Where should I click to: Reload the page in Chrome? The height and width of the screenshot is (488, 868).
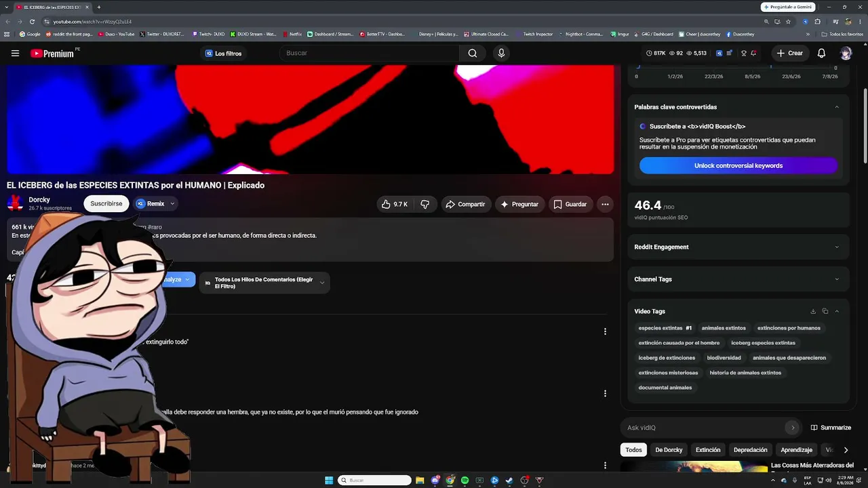click(x=32, y=22)
